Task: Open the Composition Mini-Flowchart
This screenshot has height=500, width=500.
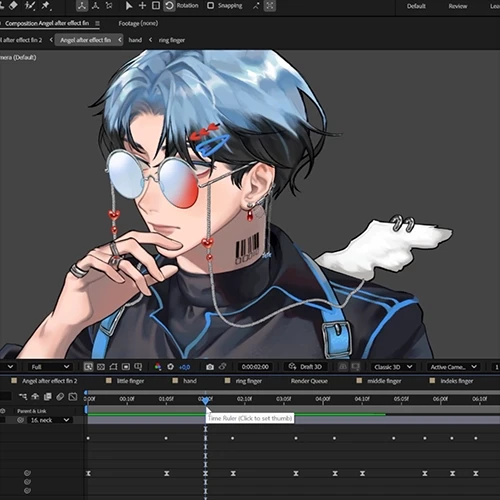Action: (x=23, y=396)
